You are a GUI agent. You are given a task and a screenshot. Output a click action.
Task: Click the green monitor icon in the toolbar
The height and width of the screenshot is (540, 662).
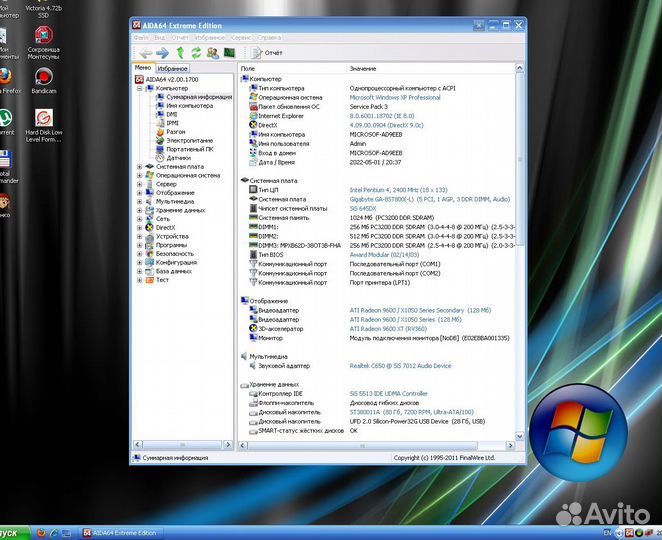click(229, 52)
